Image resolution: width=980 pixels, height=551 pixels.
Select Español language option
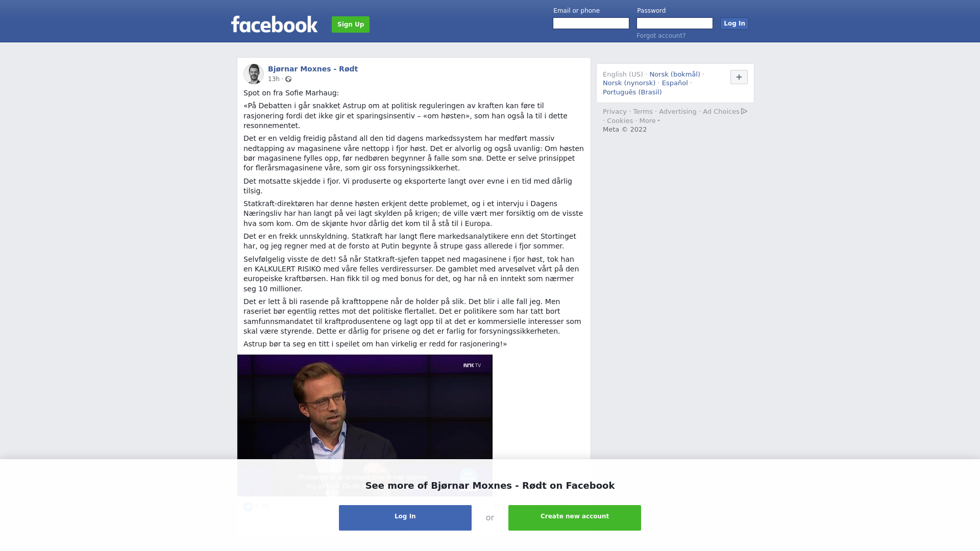coord(675,83)
